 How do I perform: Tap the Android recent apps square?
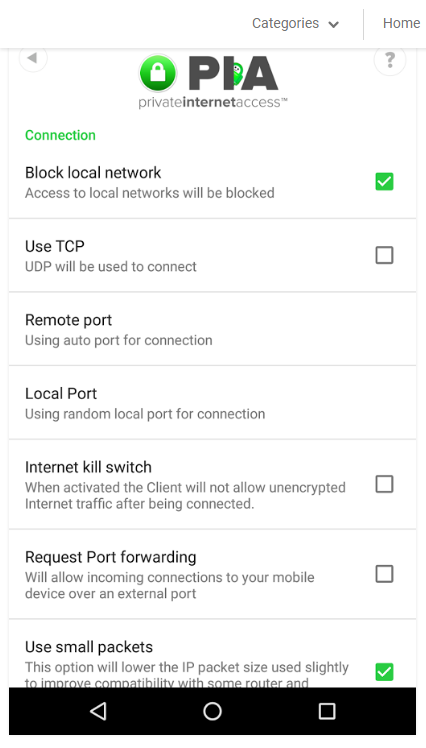[327, 711]
